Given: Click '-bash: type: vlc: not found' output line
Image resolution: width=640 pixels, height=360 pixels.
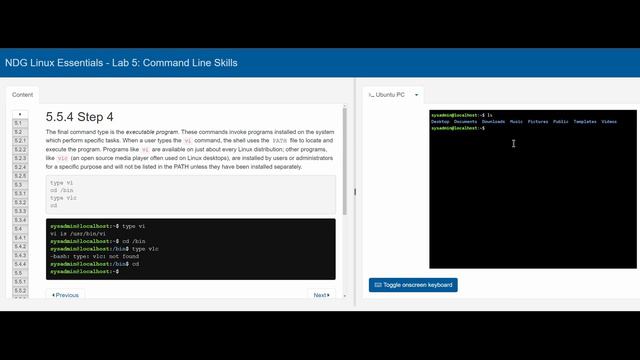Looking at the screenshot, I should (95, 256).
